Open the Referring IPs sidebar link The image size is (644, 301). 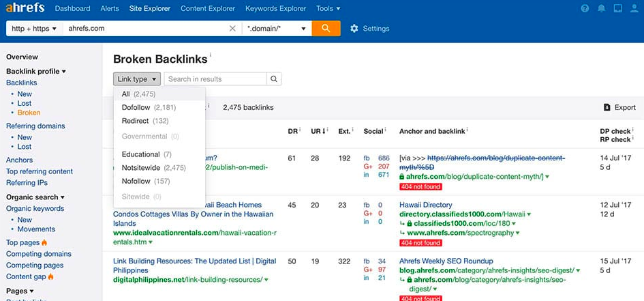click(x=27, y=182)
